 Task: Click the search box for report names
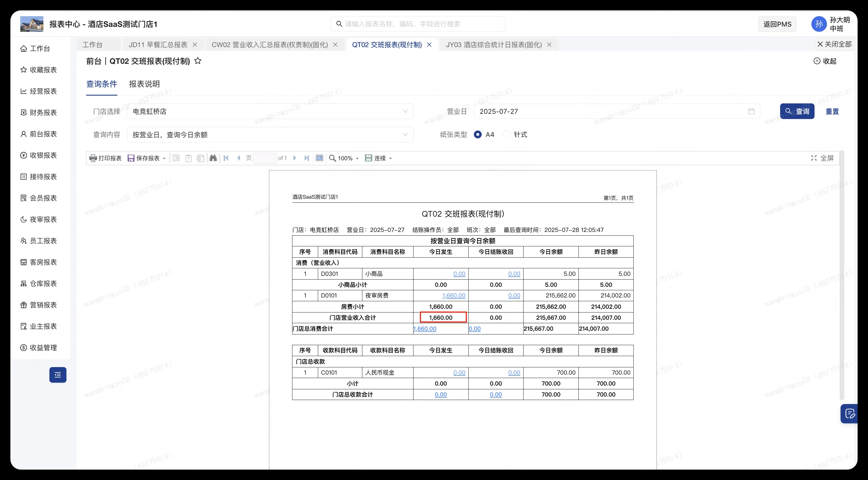click(418, 24)
